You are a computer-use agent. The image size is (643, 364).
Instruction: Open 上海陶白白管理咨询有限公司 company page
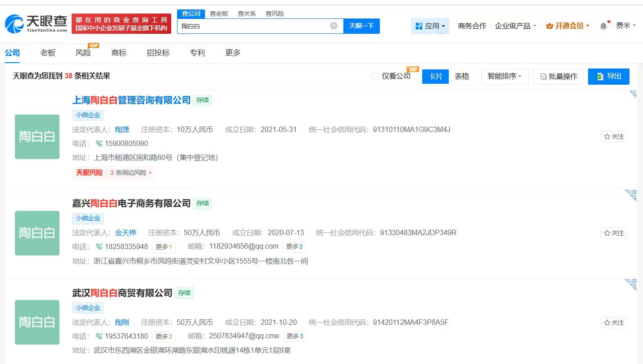click(x=132, y=100)
